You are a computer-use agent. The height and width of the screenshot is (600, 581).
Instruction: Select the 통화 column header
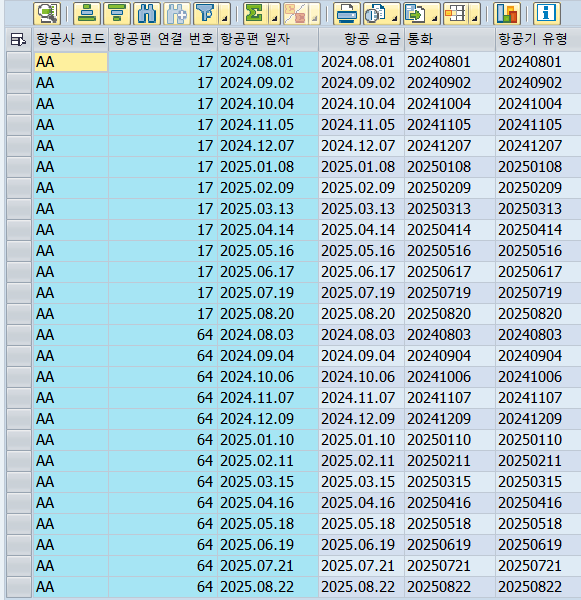coord(450,39)
